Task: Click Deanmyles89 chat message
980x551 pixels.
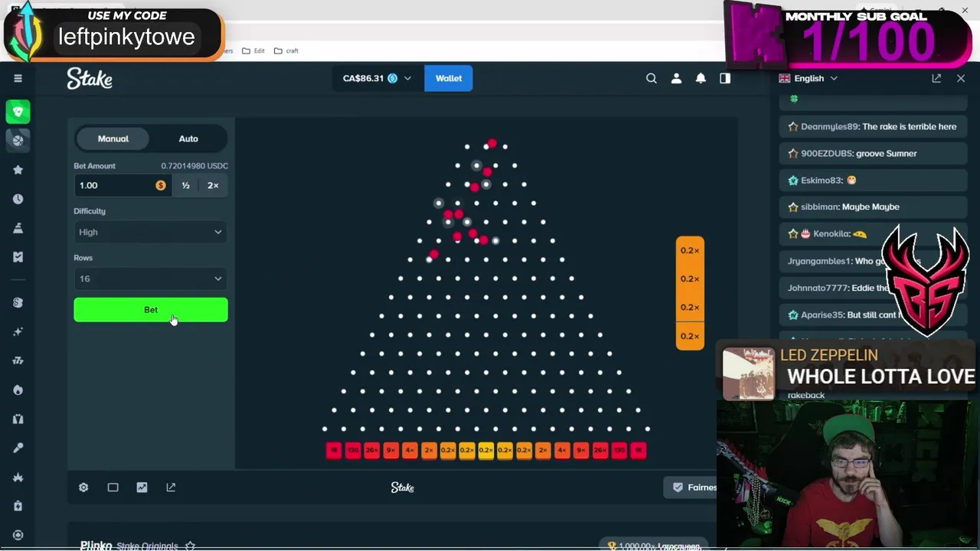Action: (873, 127)
